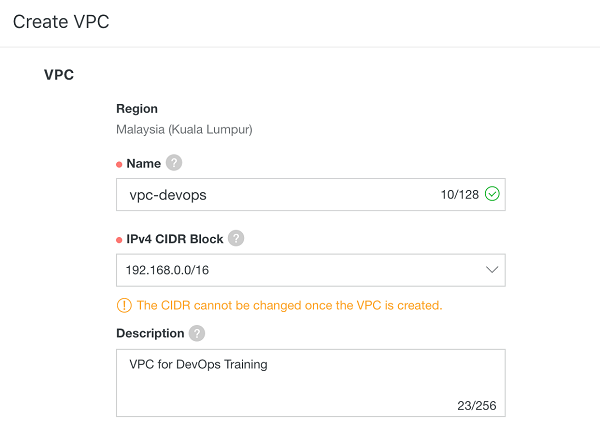Click the Description label text

(x=150, y=333)
